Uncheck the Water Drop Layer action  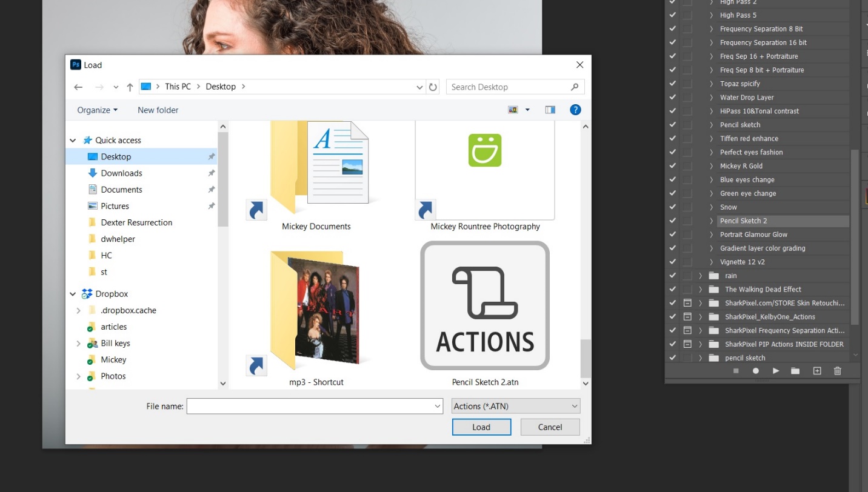tap(672, 97)
